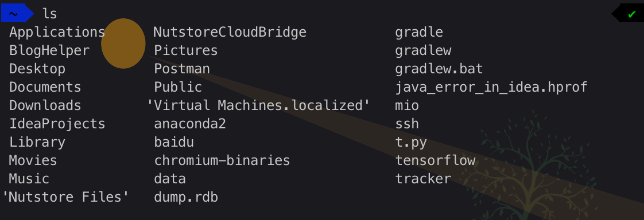Click the orange circle cursor highlight
This screenshot has height=220, width=644.
[123, 44]
